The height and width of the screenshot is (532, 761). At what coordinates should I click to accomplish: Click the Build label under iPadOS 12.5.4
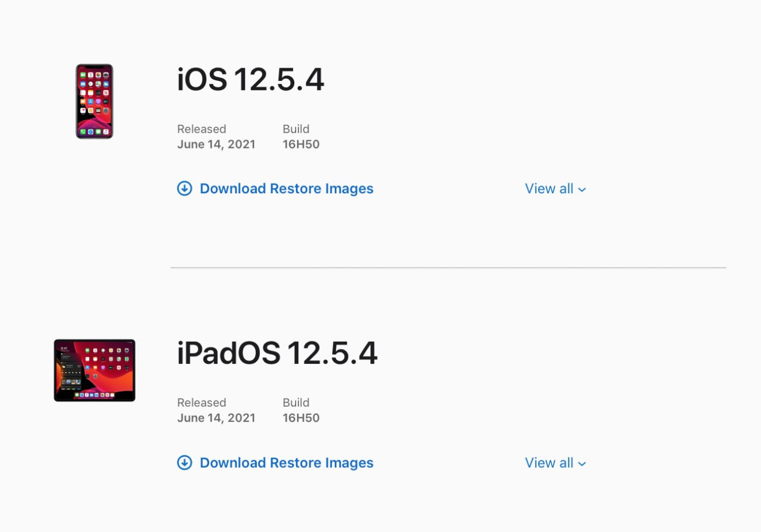pos(296,402)
